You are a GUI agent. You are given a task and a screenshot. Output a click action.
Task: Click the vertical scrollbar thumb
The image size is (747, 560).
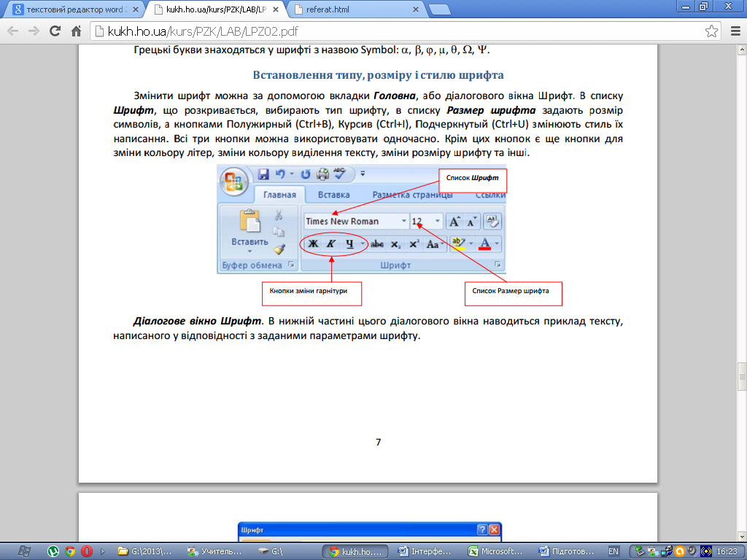click(742, 377)
